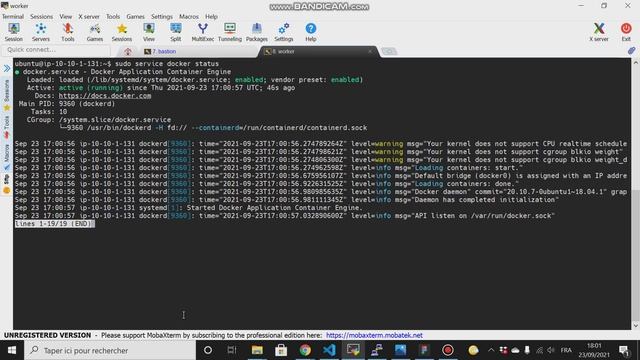Open the Help menu
Screen dimensions: 640x360
(x=211, y=17)
